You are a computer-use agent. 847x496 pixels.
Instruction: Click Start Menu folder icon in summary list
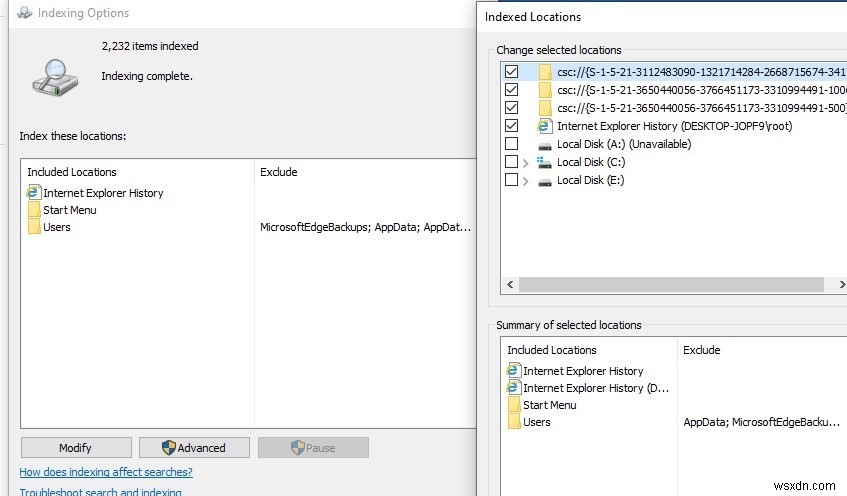514,405
